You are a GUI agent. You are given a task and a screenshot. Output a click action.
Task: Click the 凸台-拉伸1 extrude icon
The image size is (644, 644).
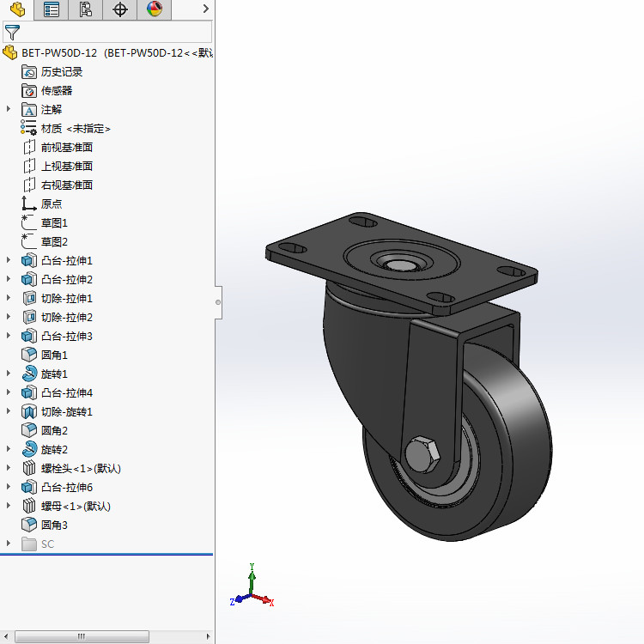point(29,260)
